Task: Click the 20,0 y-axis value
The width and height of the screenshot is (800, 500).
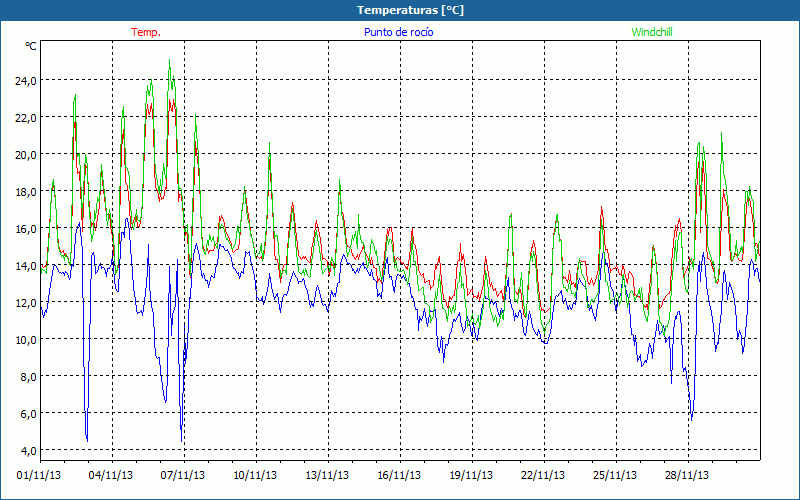Action: pos(27,154)
